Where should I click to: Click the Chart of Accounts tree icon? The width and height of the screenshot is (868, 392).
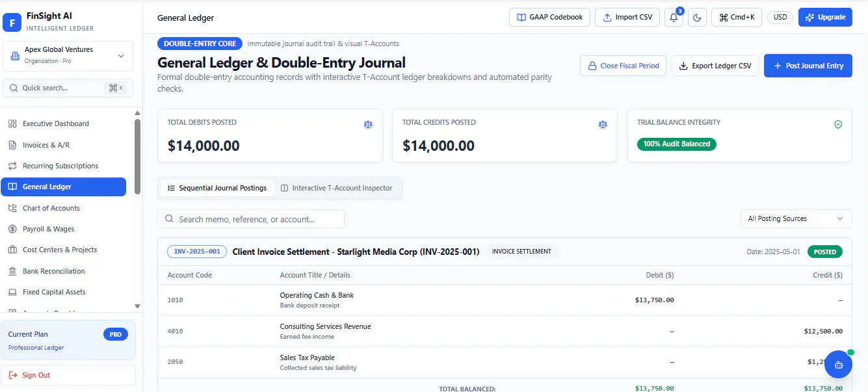click(x=12, y=208)
